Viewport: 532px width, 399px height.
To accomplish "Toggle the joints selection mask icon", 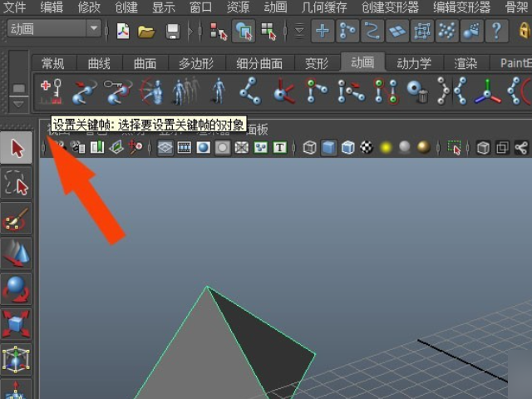I will coord(347,32).
